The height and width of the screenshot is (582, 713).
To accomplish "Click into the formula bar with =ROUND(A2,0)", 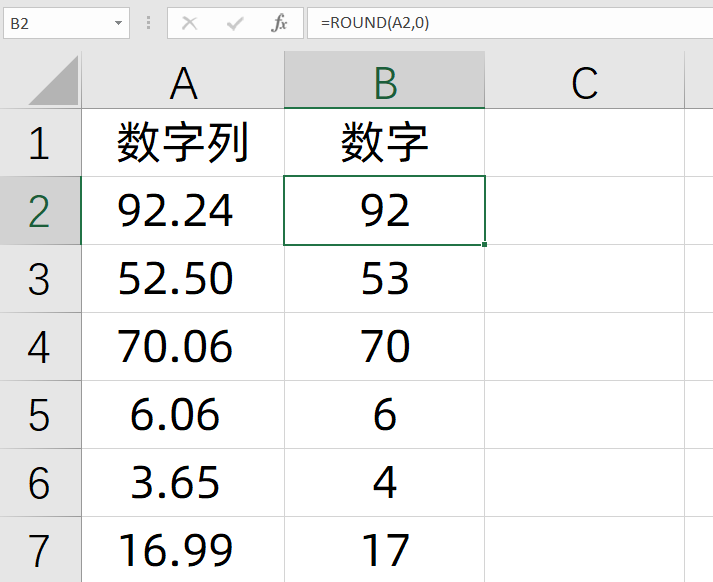I will (x=510, y=23).
